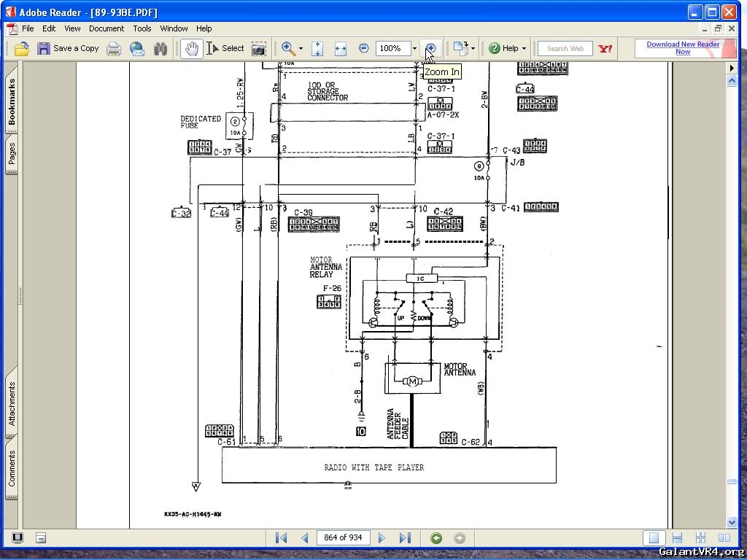Toggle Continuous Facing page layout
Screen dimensions: 747x560
(x=700, y=538)
